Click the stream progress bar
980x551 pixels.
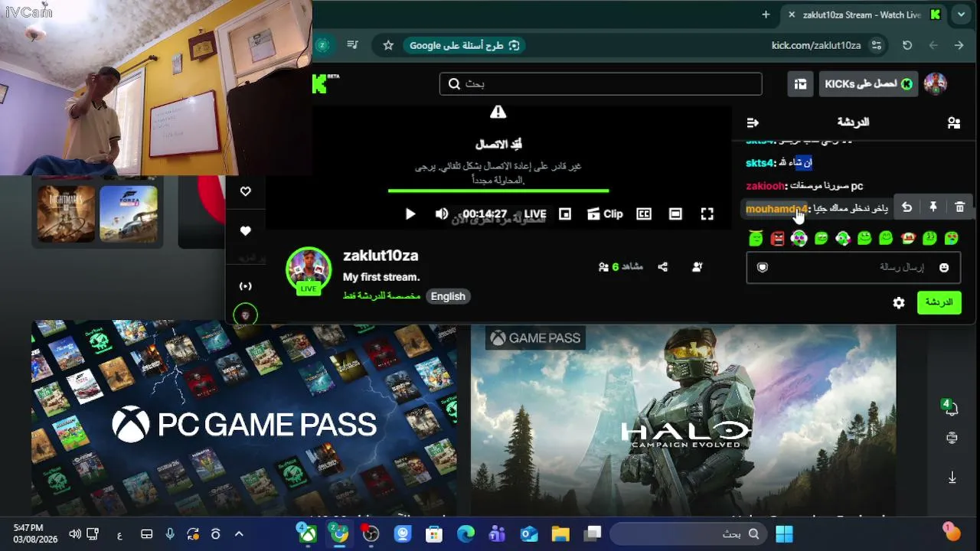[x=498, y=191]
